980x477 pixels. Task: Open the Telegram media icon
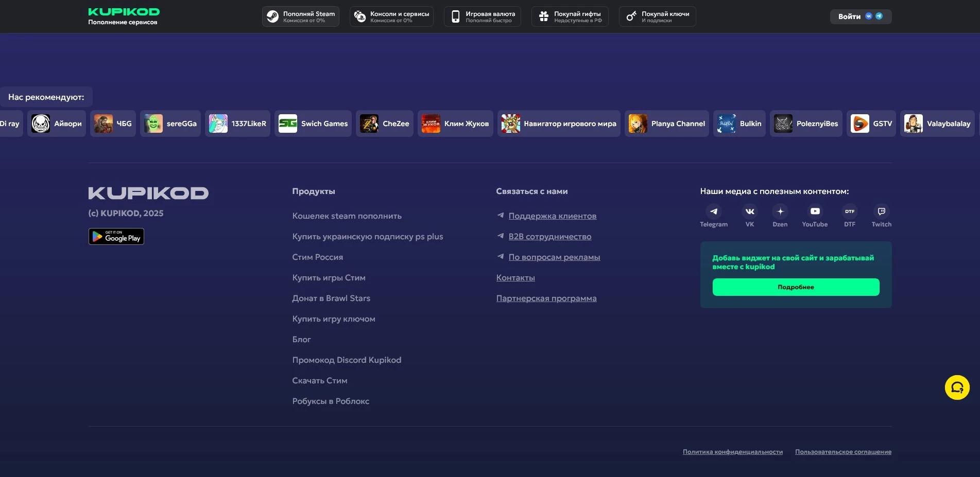click(x=713, y=211)
